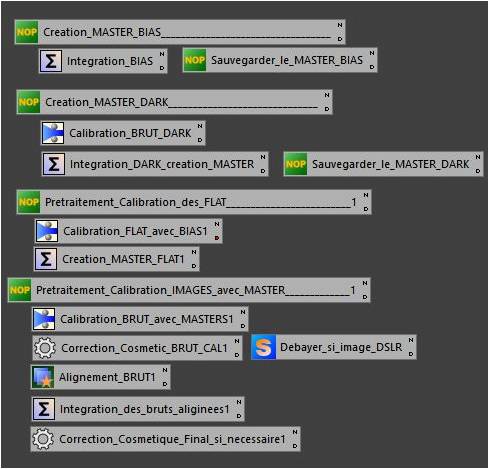The image size is (489, 469).
Task: Click the N marker on Integration_BIAS
Action: 162,54
